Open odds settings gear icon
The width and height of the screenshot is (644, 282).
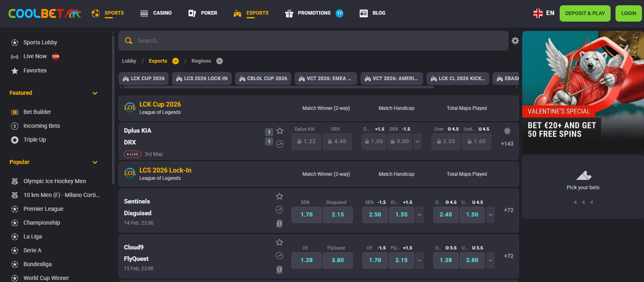[x=515, y=41]
